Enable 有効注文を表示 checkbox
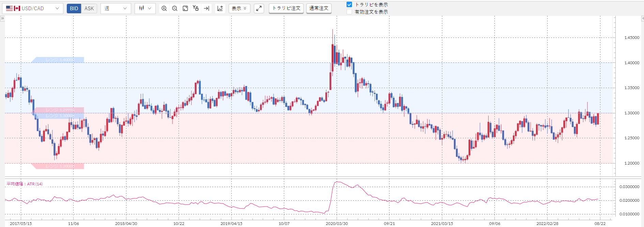This screenshot has height=227, width=644. tap(349, 12)
